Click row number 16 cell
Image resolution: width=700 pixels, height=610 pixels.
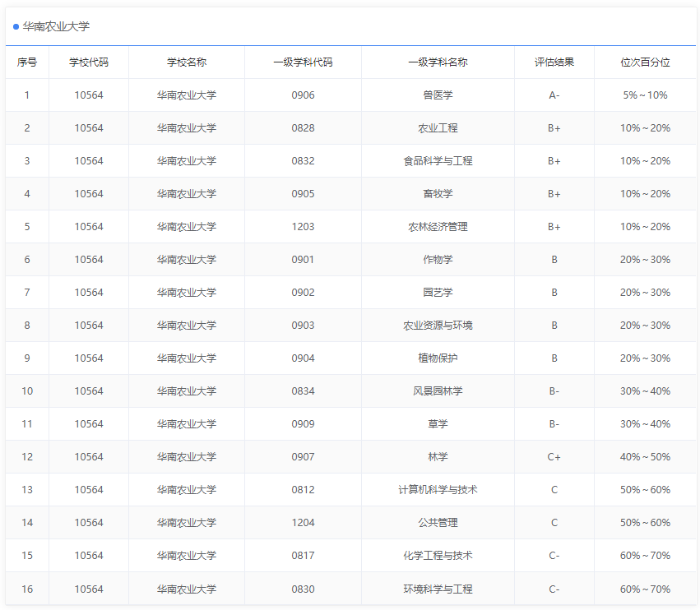27,589
